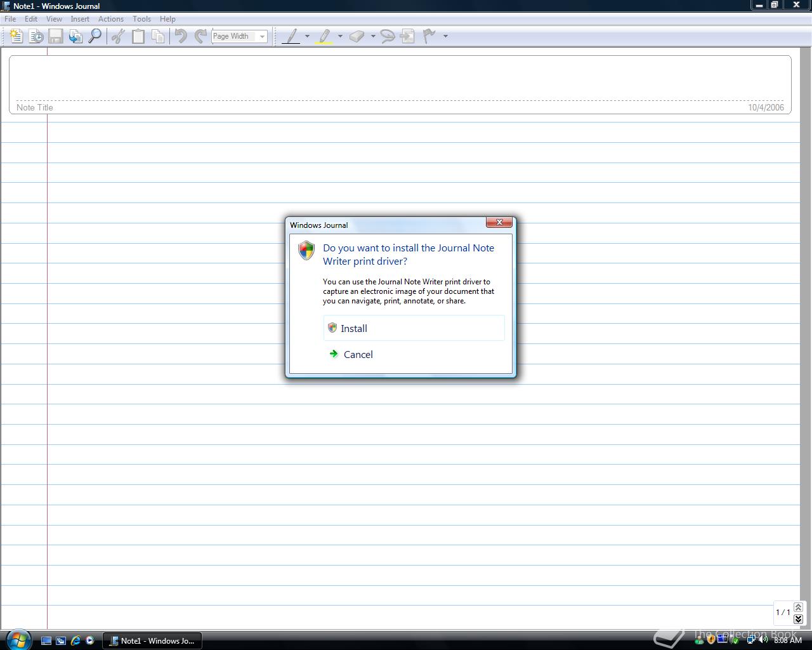Click the Undo arrow icon
The image size is (812, 650).
(x=181, y=36)
